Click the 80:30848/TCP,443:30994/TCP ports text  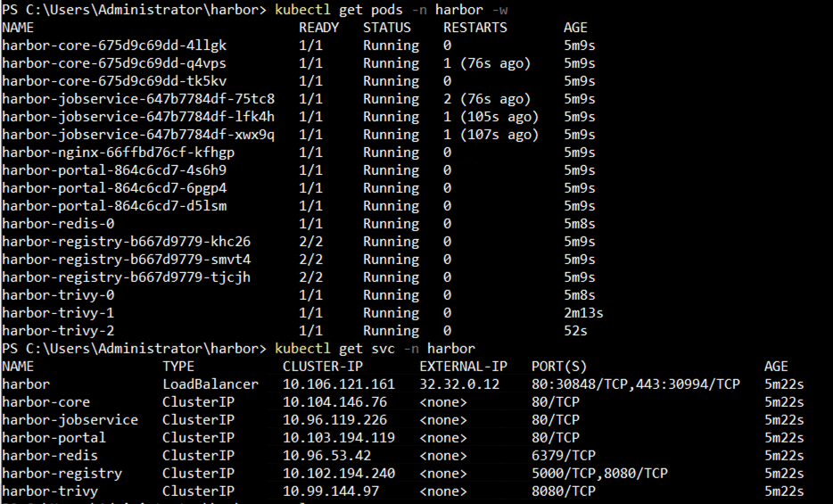coord(635,384)
